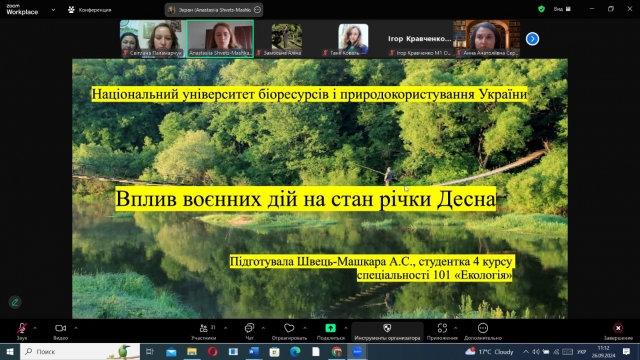Open Инструменты организатора host tools

click(387, 331)
